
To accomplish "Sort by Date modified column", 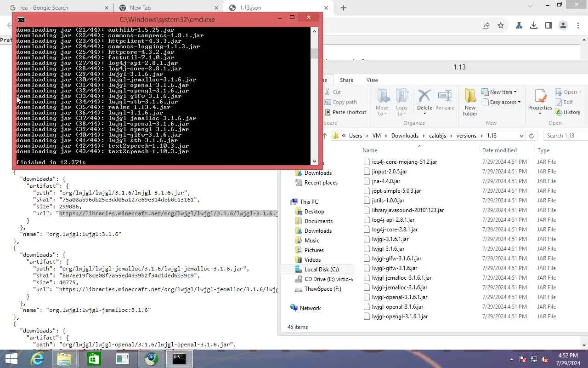I will pyautogui.click(x=499, y=150).
